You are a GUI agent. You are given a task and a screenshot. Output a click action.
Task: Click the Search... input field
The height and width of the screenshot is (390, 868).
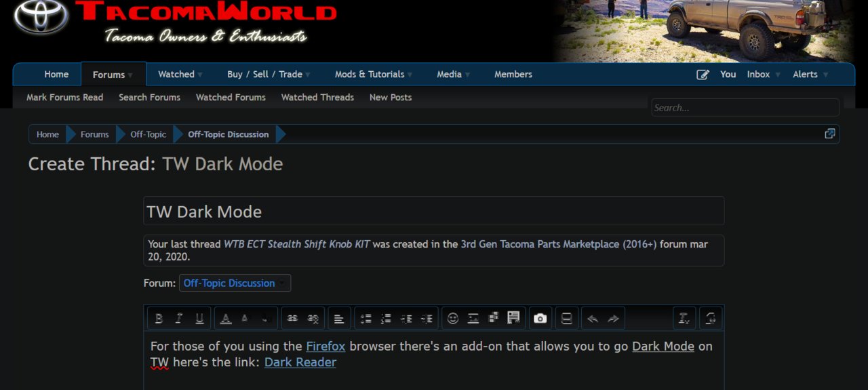coord(745,107)
